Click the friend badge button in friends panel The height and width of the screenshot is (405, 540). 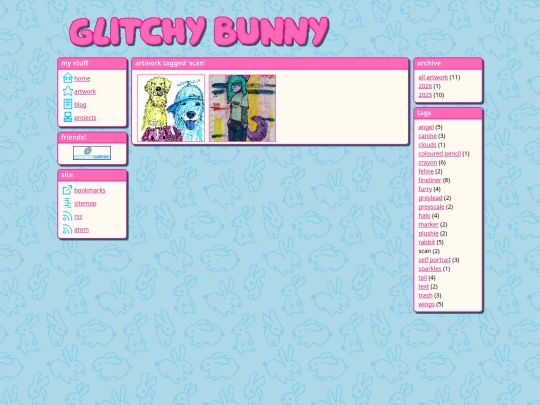pos(92,153)
